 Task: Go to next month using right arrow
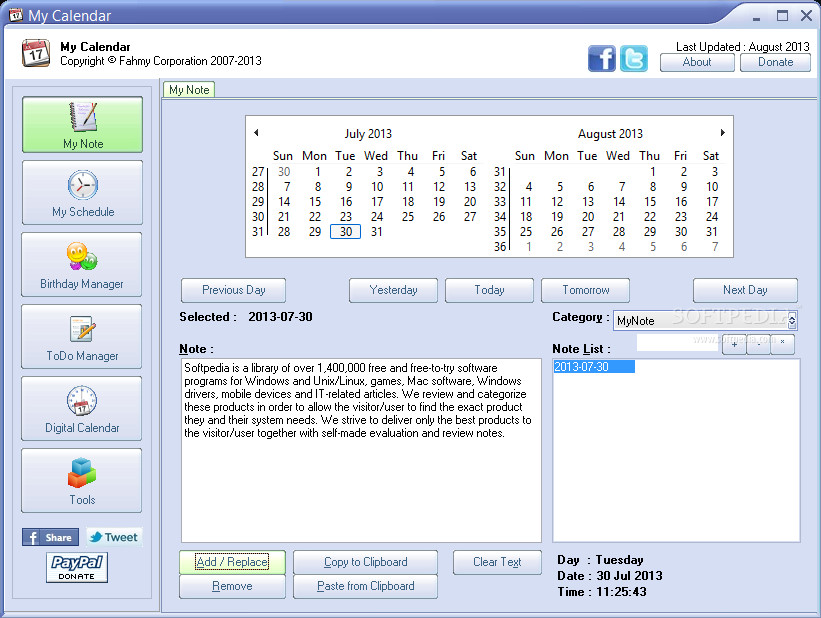[723, 133]
